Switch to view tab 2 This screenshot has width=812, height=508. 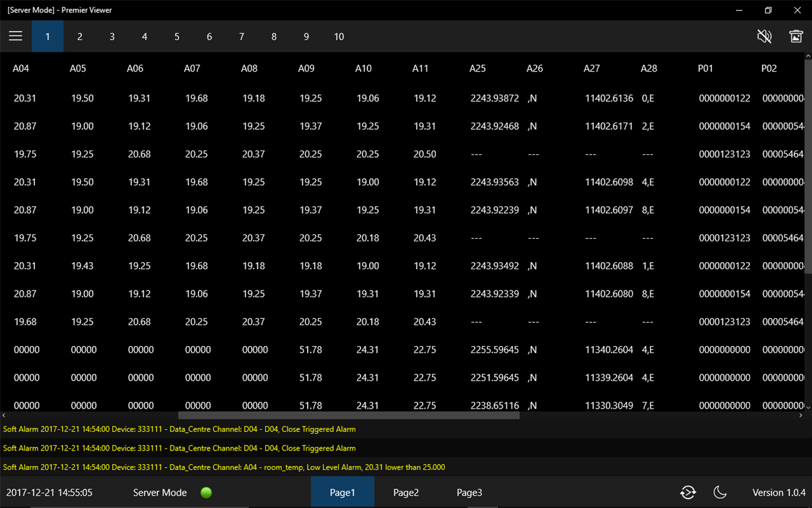point(79,36)
